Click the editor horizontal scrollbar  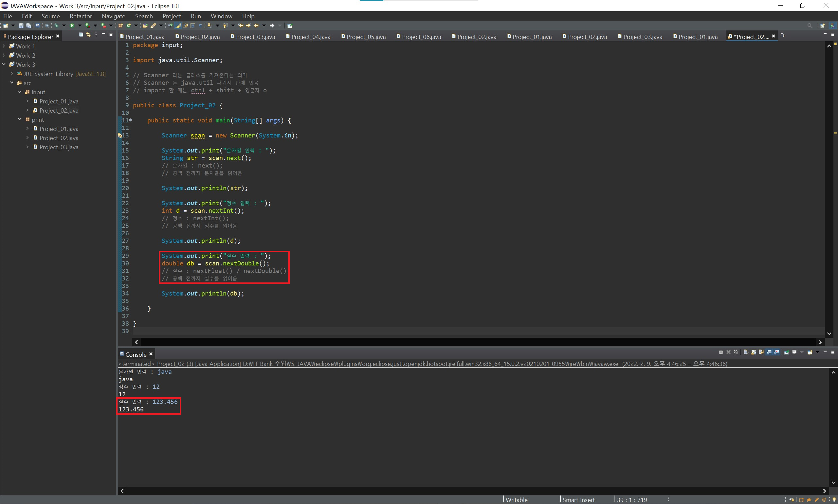coord(476,342)
